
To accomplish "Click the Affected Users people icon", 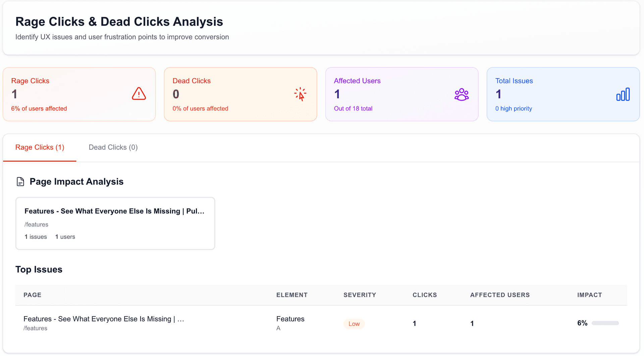I will point(462,95).
